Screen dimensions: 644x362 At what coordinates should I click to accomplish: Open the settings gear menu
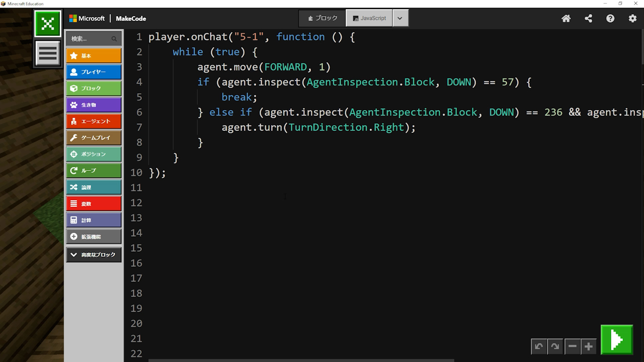click(632, 19)
